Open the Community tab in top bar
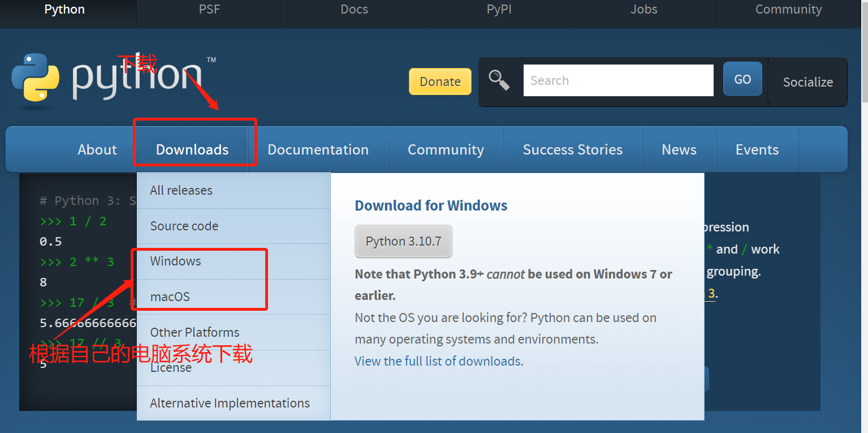This screenshot has width=868, height=433. (788, 10)
